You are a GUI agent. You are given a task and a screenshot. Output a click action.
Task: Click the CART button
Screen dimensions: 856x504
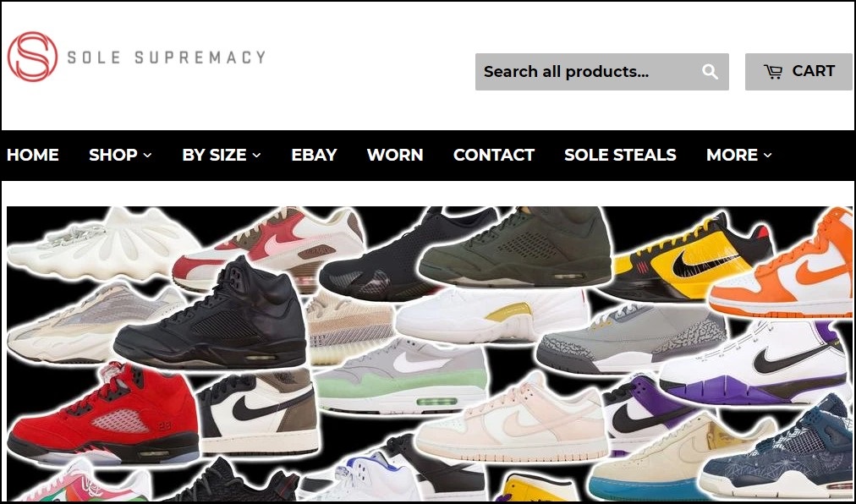pyautogui.click(x=798, y=72)
